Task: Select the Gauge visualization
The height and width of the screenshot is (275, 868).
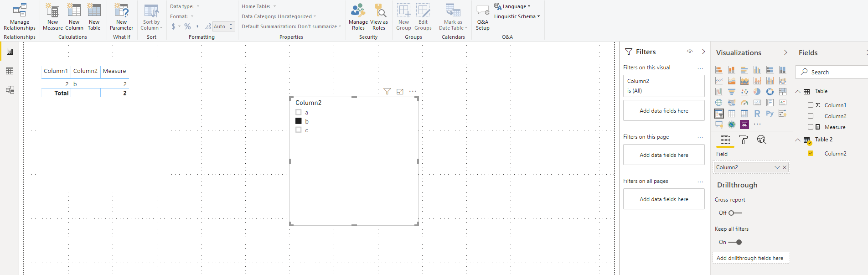Action: click(x=744, y=103)
